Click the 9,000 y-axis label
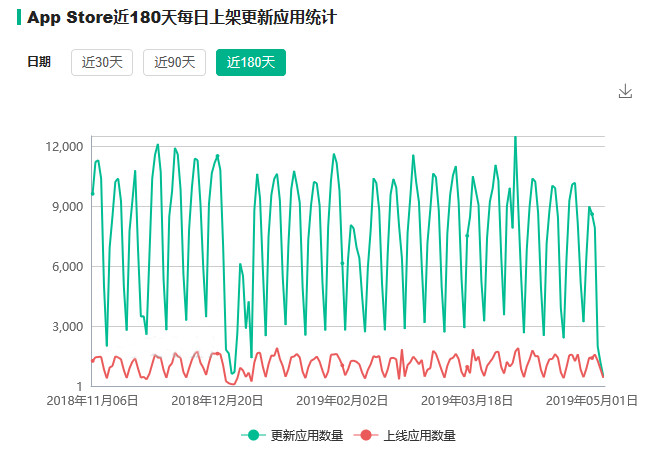The height and width of the screenshot is (452, 652). pos(67,207)
